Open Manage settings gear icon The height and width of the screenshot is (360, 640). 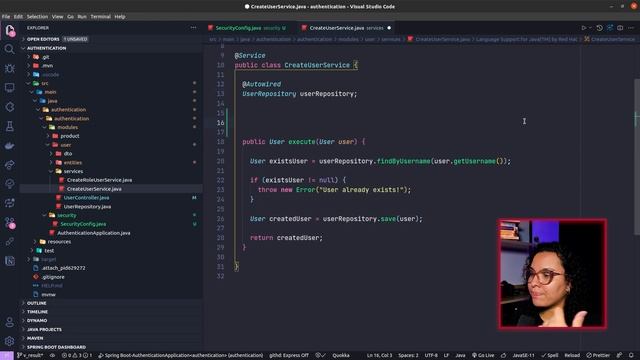tap(9, 341)
